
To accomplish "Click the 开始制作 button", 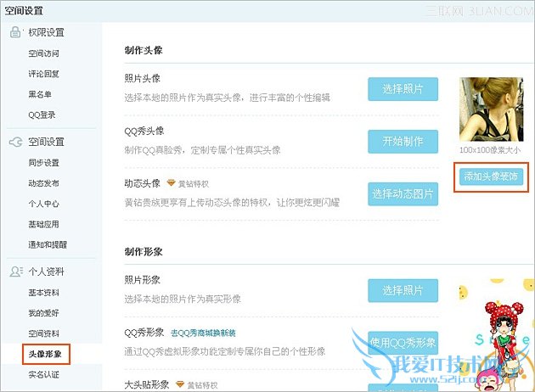I will [x=403, y=142].
